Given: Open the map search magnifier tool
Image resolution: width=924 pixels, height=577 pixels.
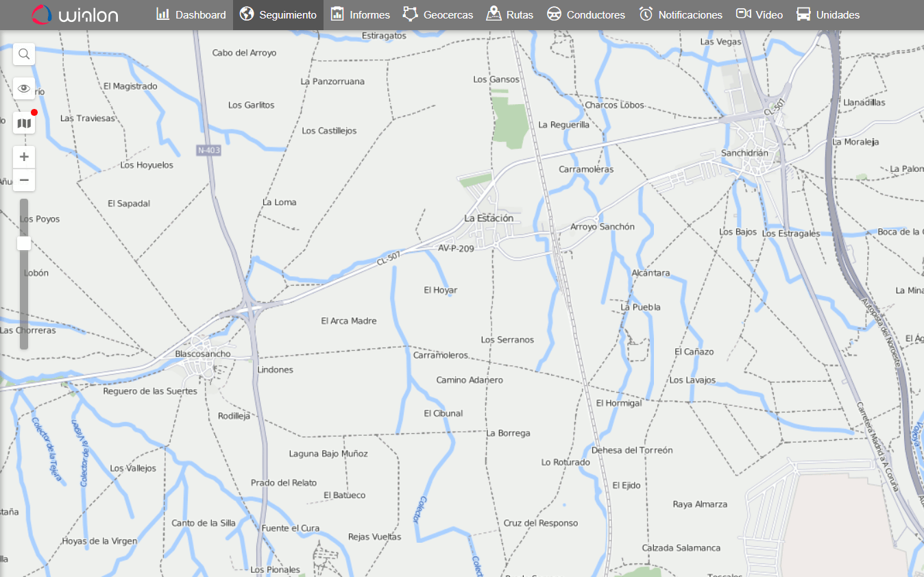Looking at the screenshot, I should pyautogui.click(x=24, y=54).
